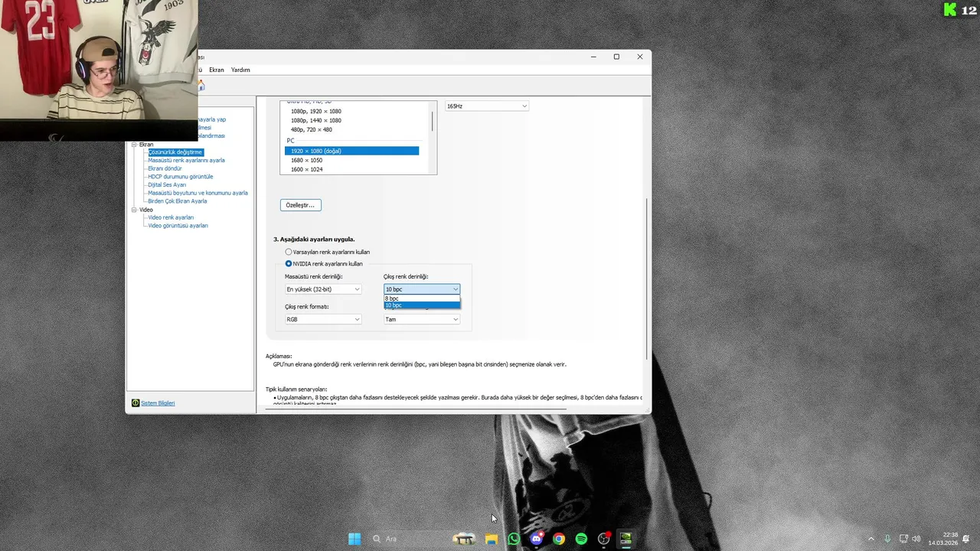Select resolution 1080p, 1440 × 1080
Viewport: 980px width, 551px height.
pyautogui.click(x=316, y=120)
